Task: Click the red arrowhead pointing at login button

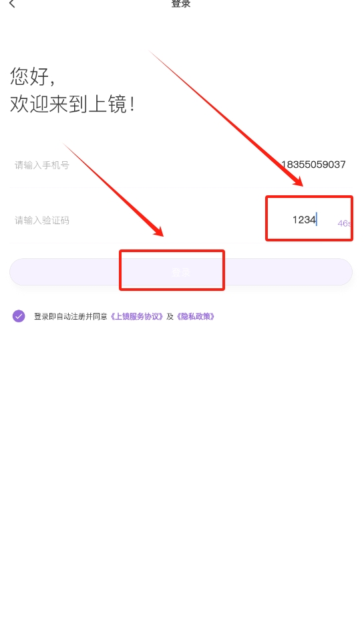Action: tap(158, 231)
